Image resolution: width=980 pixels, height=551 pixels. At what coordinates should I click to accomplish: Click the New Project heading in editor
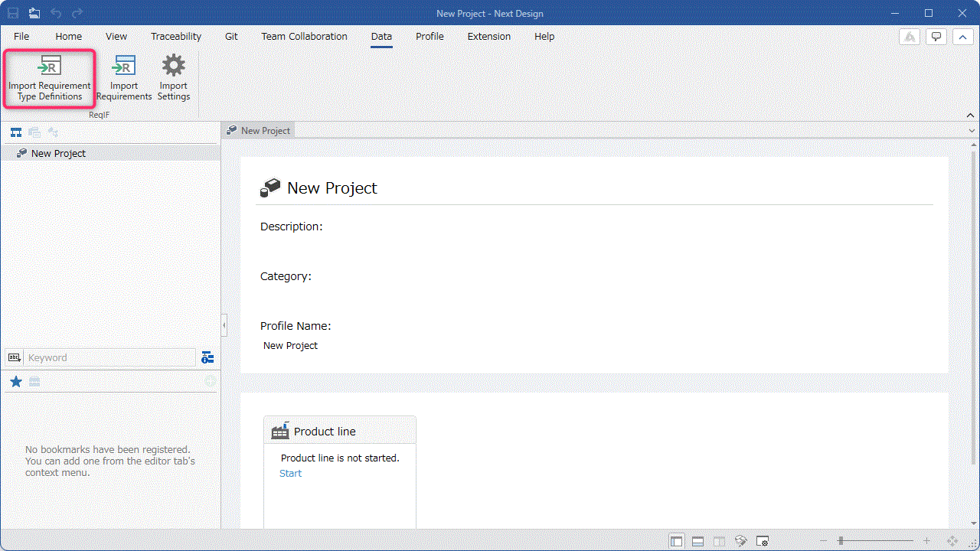pos(332,188)
